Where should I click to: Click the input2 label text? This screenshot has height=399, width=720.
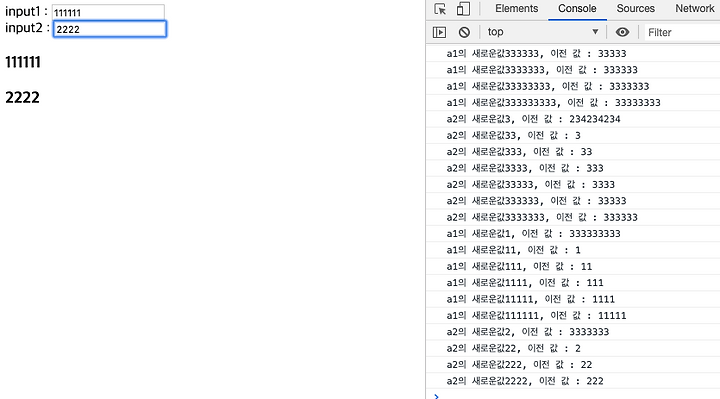click(x=27, y=28)
